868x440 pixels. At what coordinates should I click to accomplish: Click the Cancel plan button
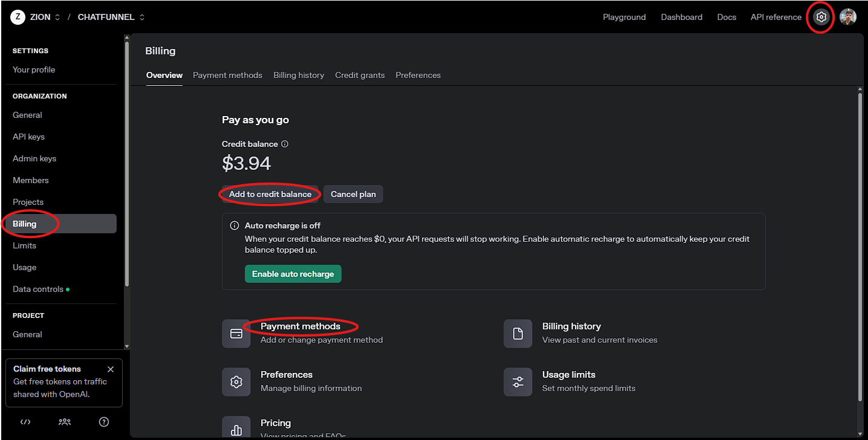[353, 194]
